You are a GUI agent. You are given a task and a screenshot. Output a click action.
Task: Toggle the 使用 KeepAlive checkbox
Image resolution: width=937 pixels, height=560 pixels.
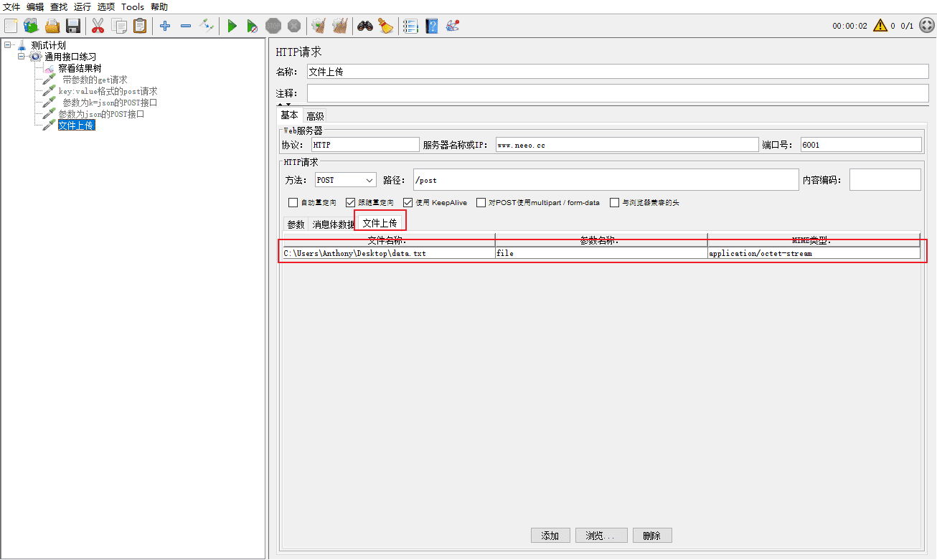click(408, 203)
